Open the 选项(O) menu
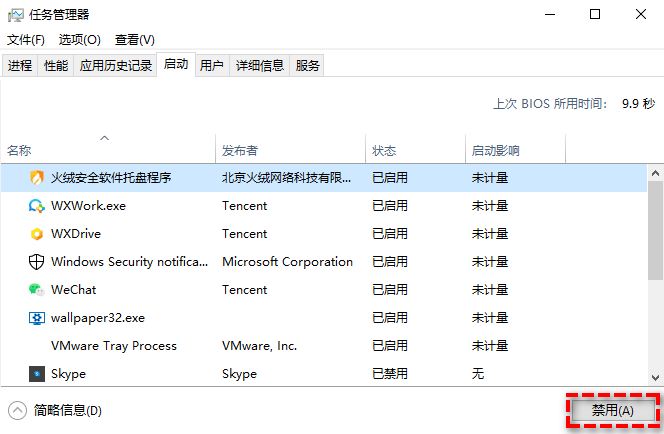Screen dimensions: 664x434 coord(80,40)
